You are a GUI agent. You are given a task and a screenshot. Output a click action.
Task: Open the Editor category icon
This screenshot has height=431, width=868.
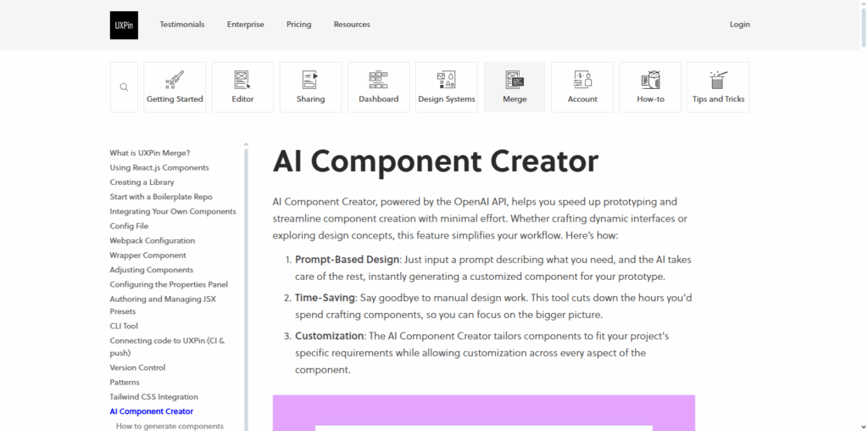click(x=242, y=81)
